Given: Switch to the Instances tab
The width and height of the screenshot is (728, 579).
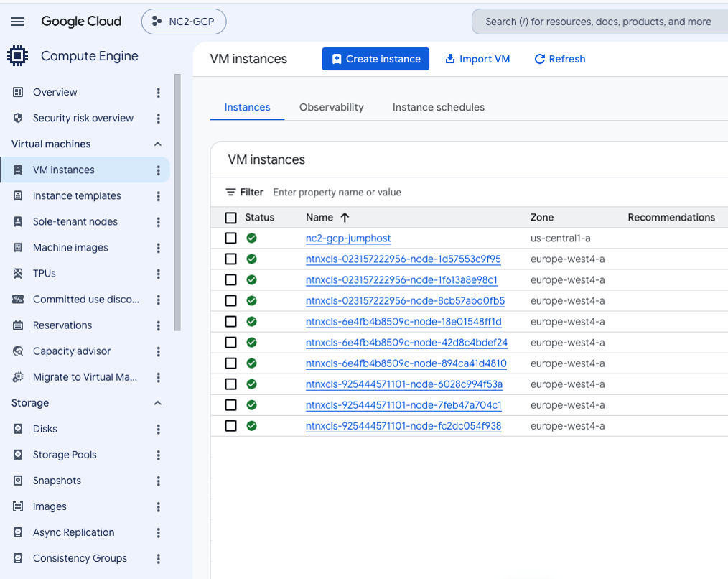Looking at the screenshot, I should click(x=247, y=107).
